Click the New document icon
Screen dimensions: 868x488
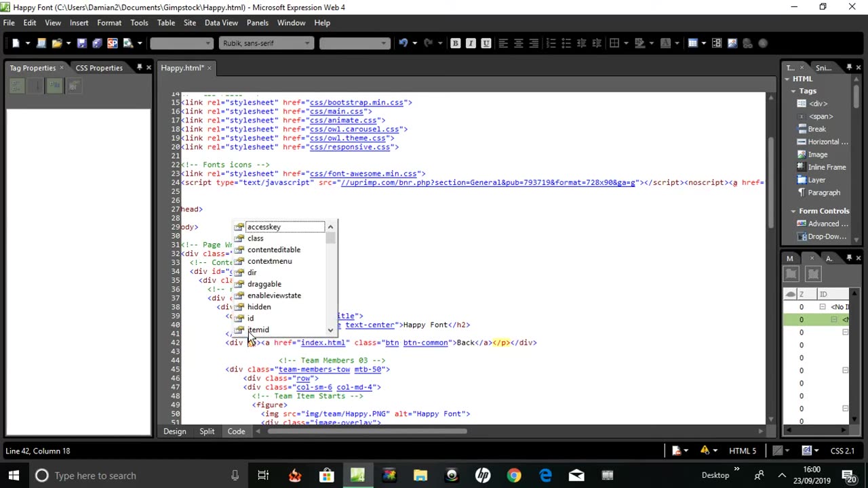click(16, 43)
